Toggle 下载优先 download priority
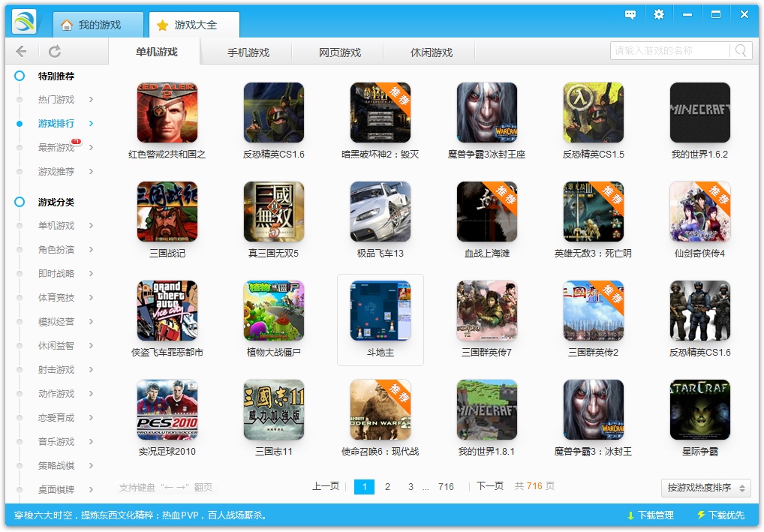This screenshot has width=764, height=532. (x=721, y=515)
